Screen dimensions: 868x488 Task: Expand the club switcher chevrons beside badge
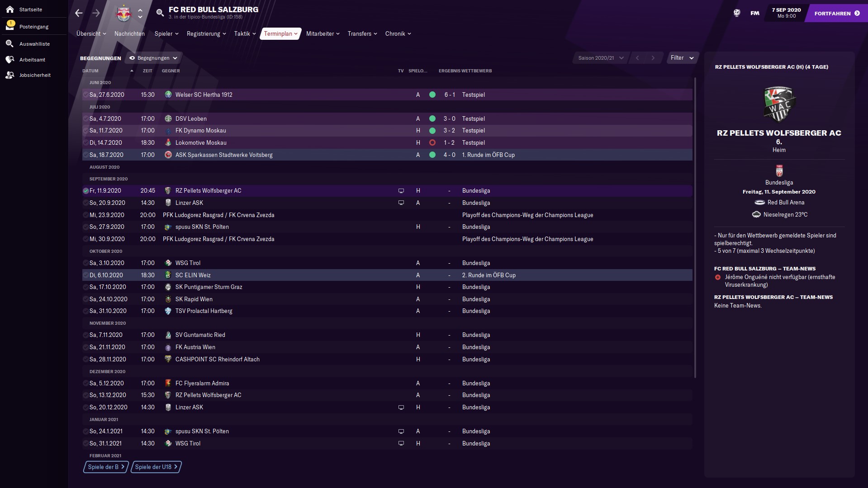point(140,14)
